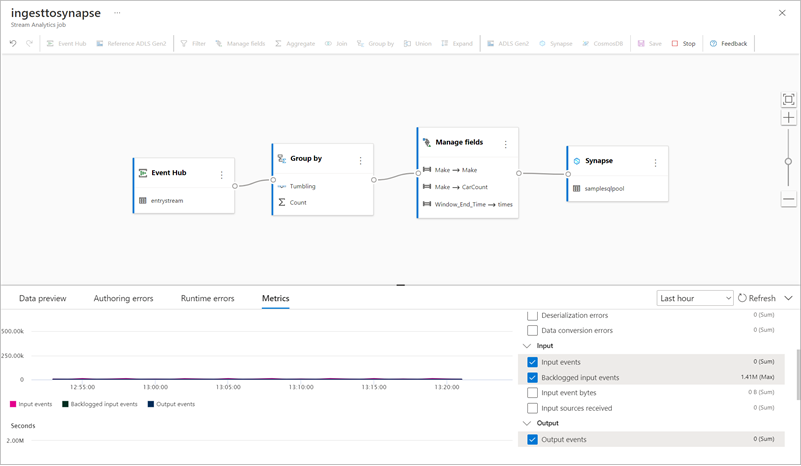
Task: Open Event Hub node options menu
Action: [222, 175]
